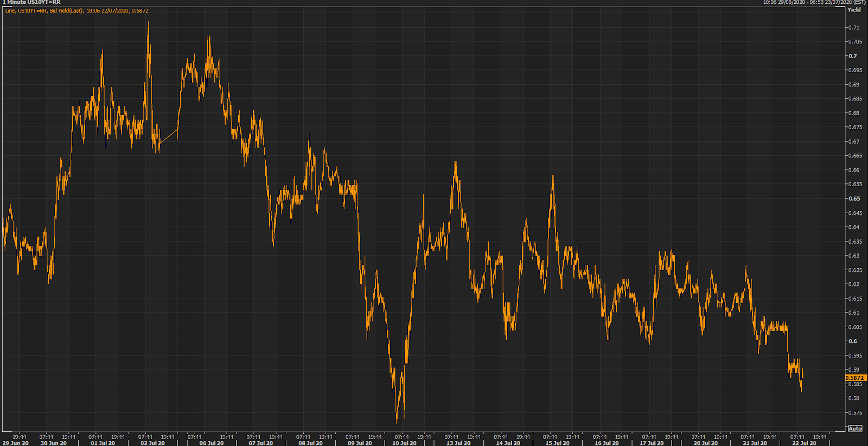Click the '14 Jul 20' date label
The image size is (868, 446).
pyautogui.click(x=508, y=443)
